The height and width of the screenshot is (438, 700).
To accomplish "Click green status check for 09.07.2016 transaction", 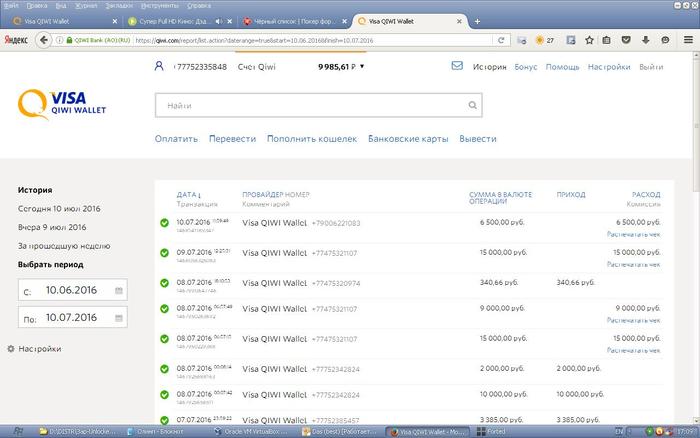I will point(164,253).
